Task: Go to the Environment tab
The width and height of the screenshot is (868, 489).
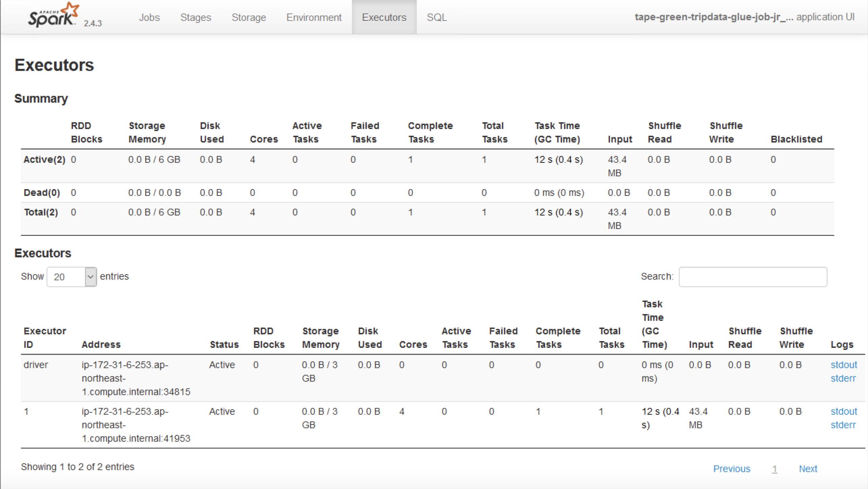Action: coord(314,17)
